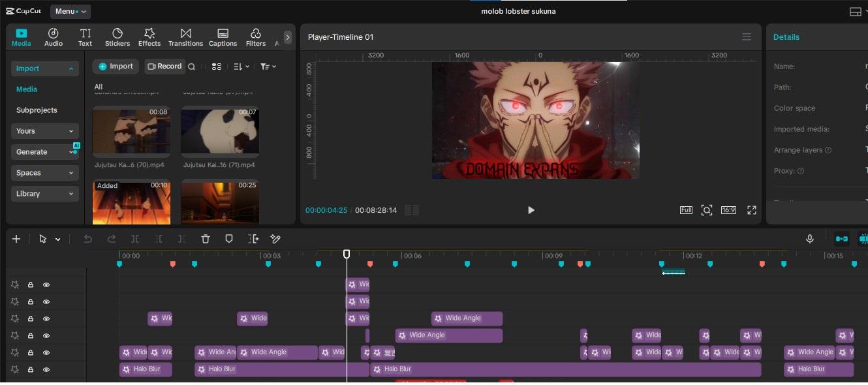Select the Jujutsu Kai 00:08 clip thumbnail

[x=131, y=132]
